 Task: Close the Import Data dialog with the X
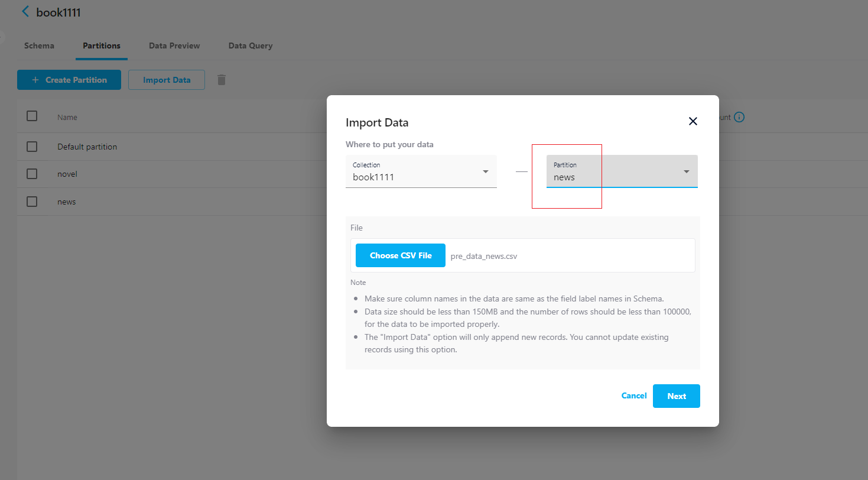[693, 121]
